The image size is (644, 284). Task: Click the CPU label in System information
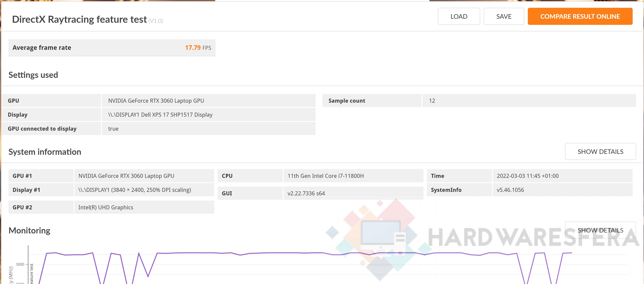(x=227, y=176)
